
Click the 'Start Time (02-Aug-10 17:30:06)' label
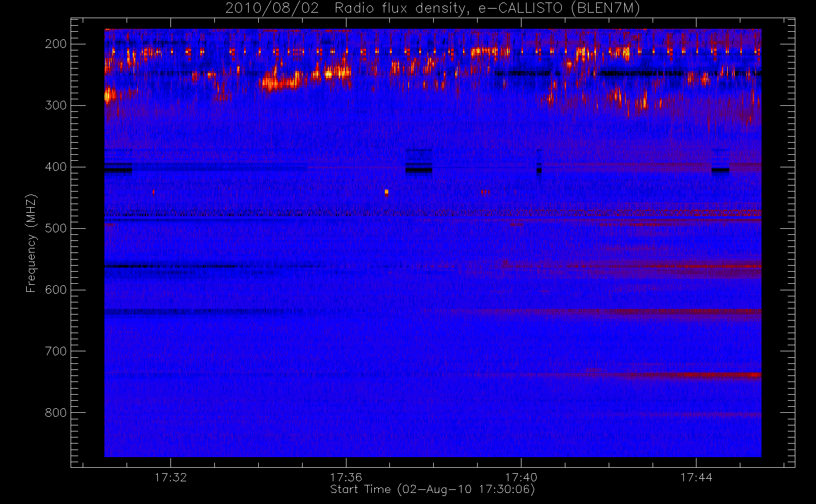coord(432,489)
